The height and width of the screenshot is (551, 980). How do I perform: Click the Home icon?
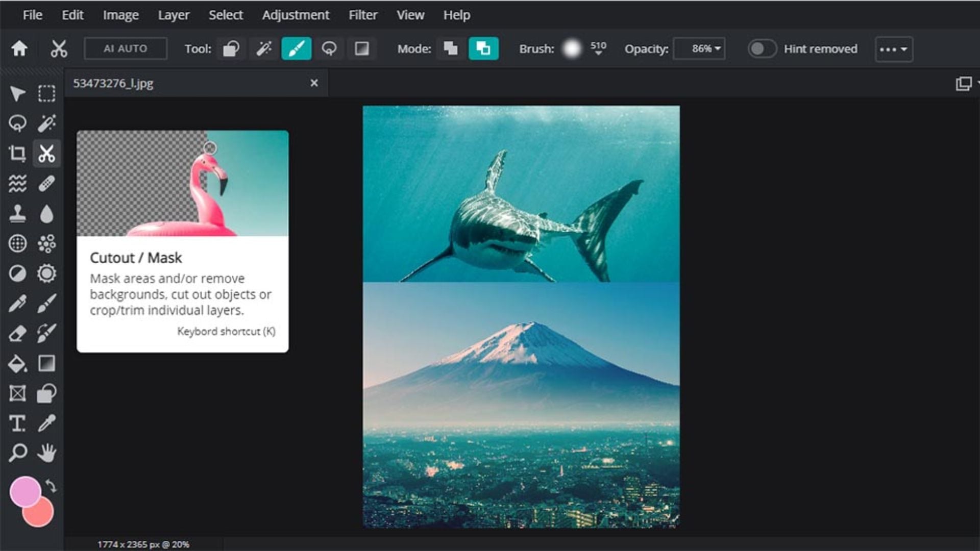pos(19,49)
